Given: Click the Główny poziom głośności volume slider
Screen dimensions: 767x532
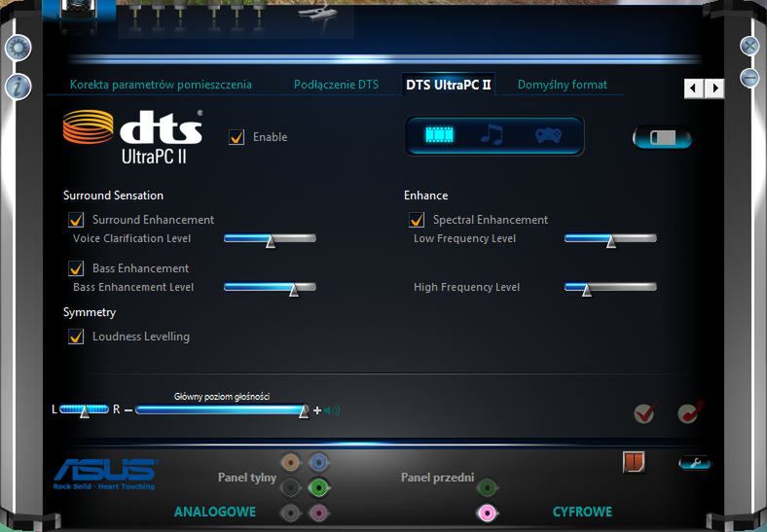Looking at the screenshot, I should pos(222,409).
